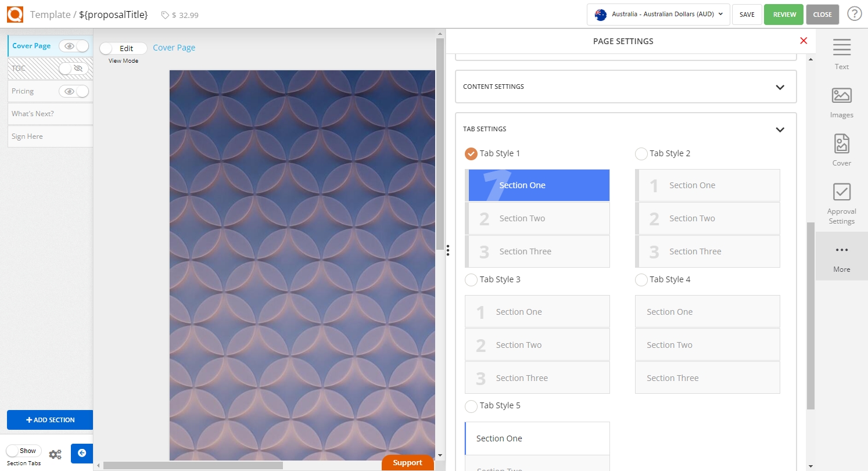
Task: Open the Images panel icon
Action: click(x=841, y=96)
